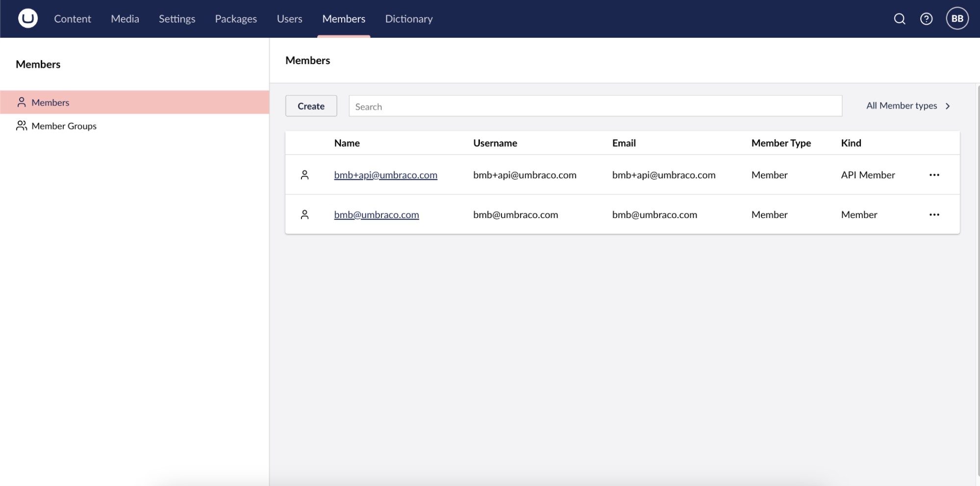Select the Members person icon in sidebar
Screen dimensions: 980x486
pos(21,102)
